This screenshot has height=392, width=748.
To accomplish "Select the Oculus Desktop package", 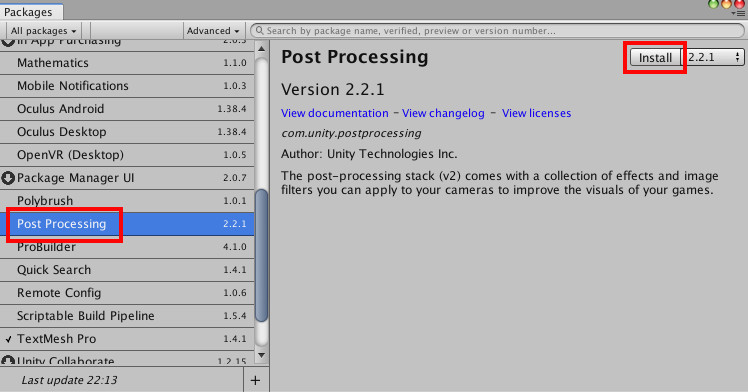I will [x=127, y=132].
